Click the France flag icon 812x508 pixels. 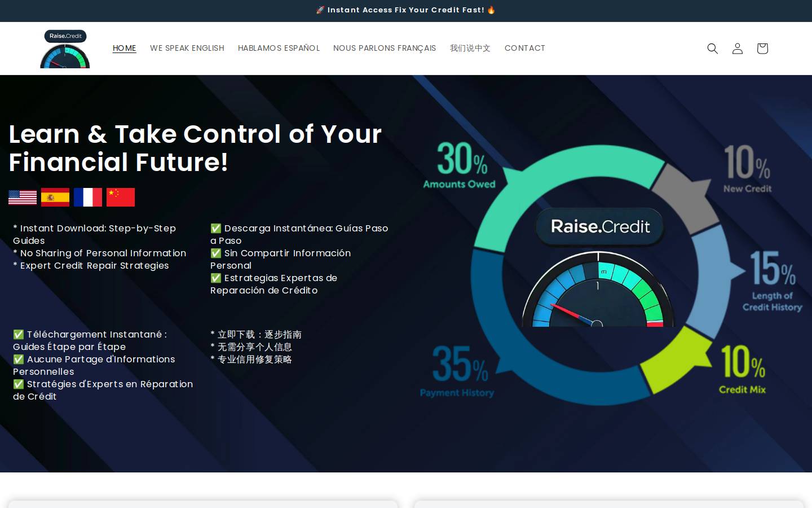(x=88, y=198)
